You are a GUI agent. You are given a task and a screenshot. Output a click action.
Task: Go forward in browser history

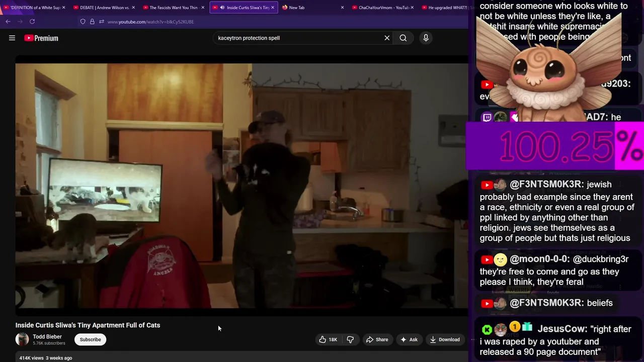(x=20, y=22)
